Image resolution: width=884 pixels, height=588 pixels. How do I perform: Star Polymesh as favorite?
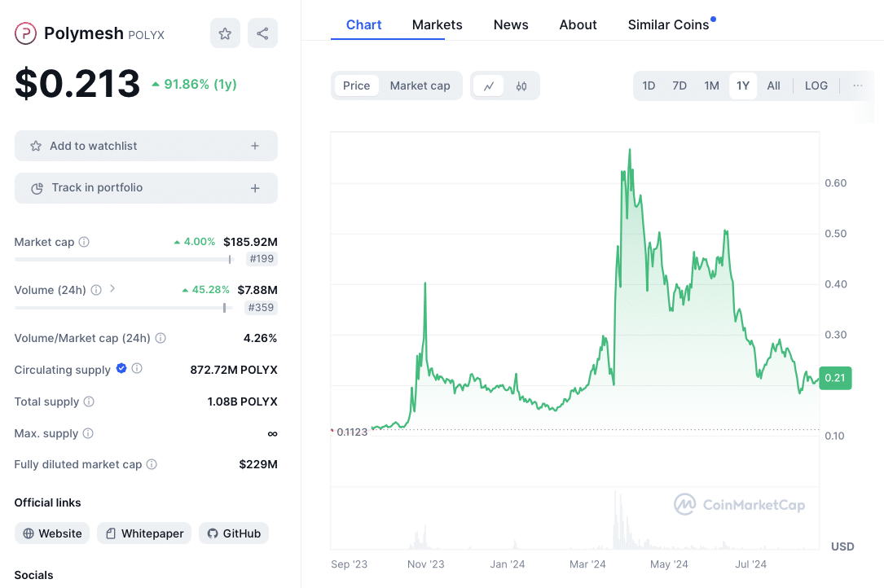tap(225, 33)
